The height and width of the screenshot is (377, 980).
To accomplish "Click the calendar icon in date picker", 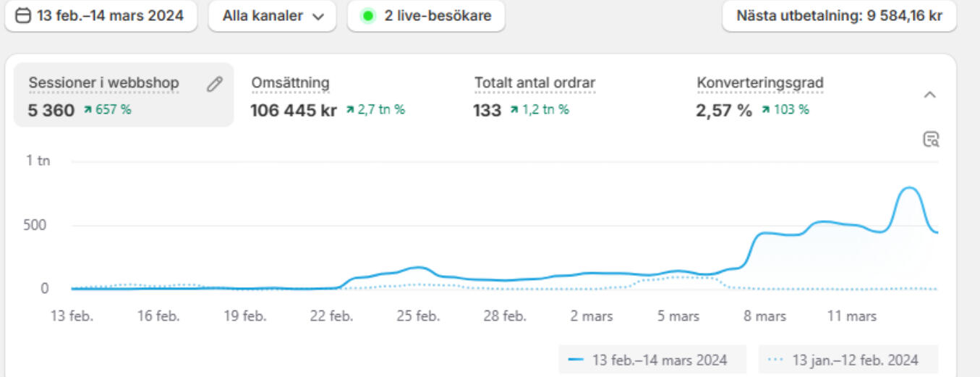I will point(23,16).
